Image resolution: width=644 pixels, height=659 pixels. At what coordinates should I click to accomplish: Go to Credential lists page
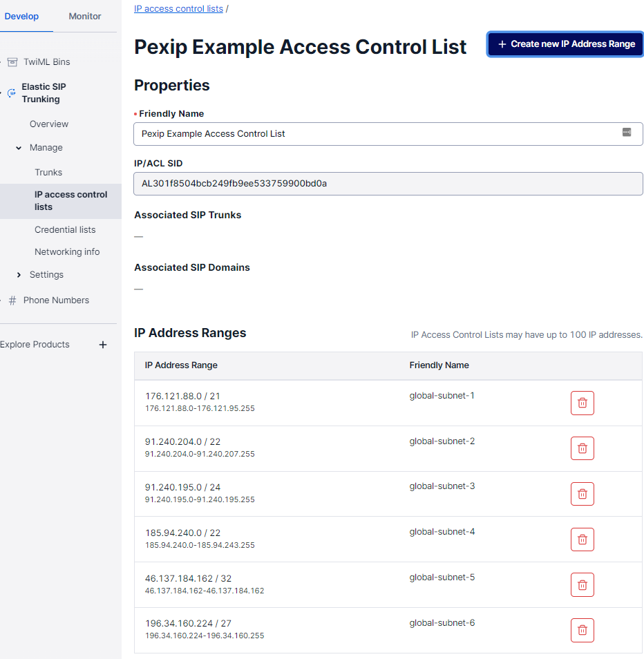coord(65,230)
